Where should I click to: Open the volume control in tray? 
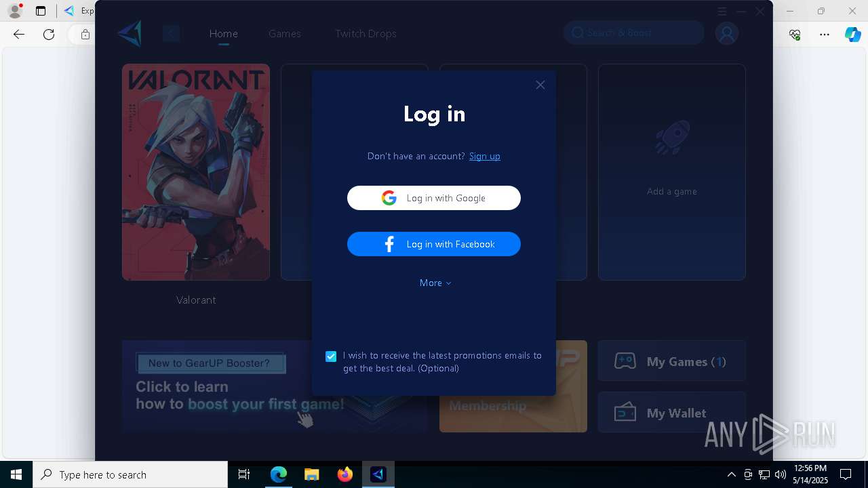coord(781,474)
